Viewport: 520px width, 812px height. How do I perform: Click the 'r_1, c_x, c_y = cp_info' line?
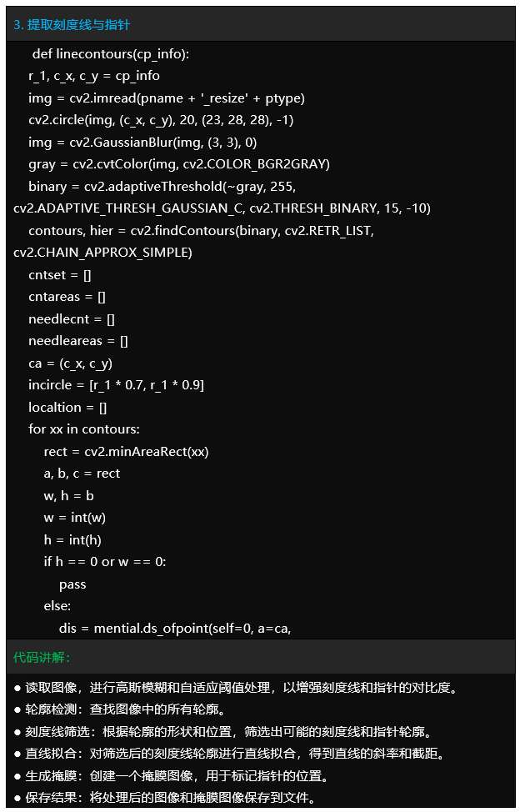point(94,76)
